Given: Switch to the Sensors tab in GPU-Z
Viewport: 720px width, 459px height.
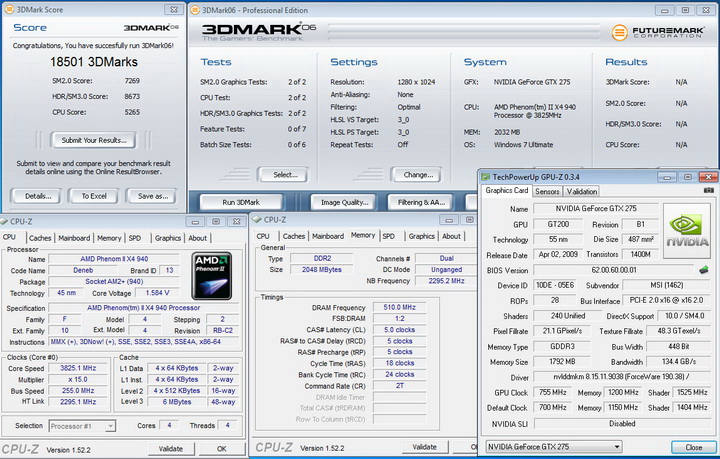Looking at the screenshot, I should pos(547,190).
